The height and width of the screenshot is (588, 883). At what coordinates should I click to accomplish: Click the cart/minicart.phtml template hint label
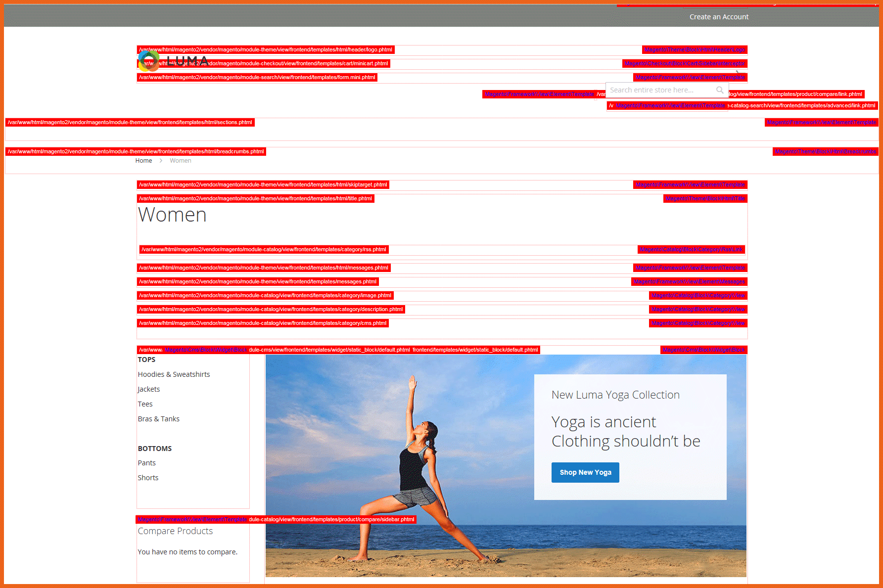pos(264,63)
